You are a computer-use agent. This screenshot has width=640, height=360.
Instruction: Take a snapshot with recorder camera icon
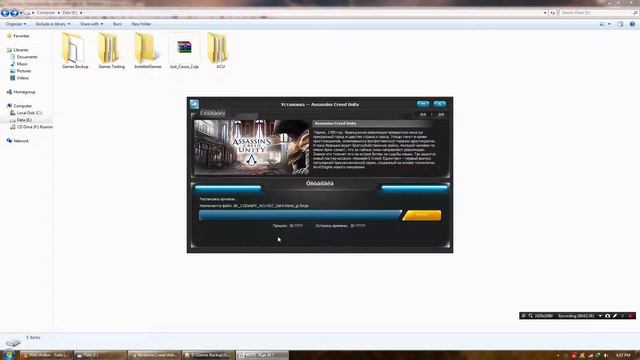(607, 316)
